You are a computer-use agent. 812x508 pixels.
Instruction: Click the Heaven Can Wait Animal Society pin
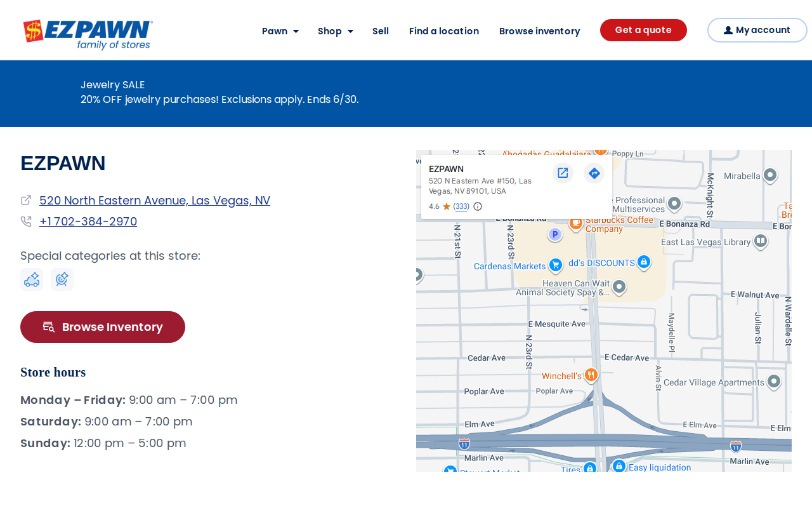coord(620,287)
